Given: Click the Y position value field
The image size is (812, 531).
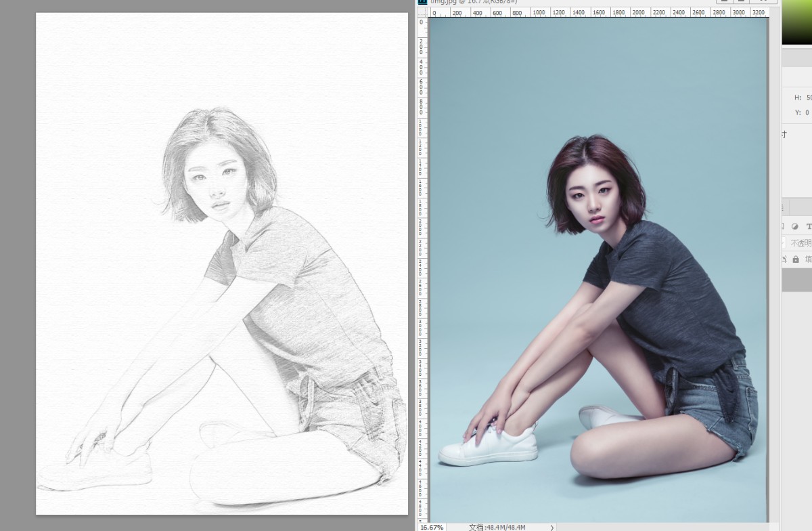Looking at the screenshot, I should [x=807, y=112].
